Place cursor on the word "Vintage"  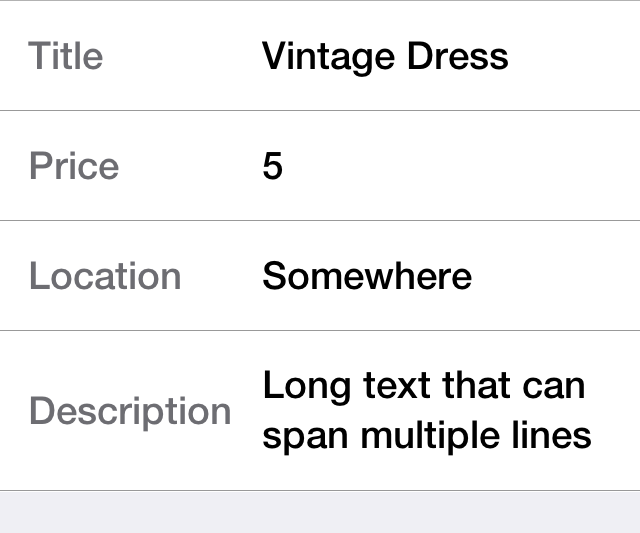tap(316, 55)
